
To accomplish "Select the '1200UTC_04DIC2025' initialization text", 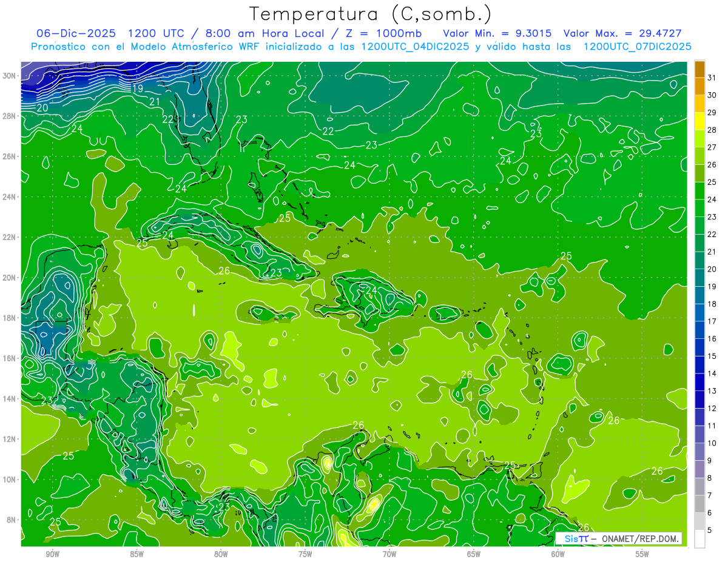I will pyautogui.click(x=415, y=47).
